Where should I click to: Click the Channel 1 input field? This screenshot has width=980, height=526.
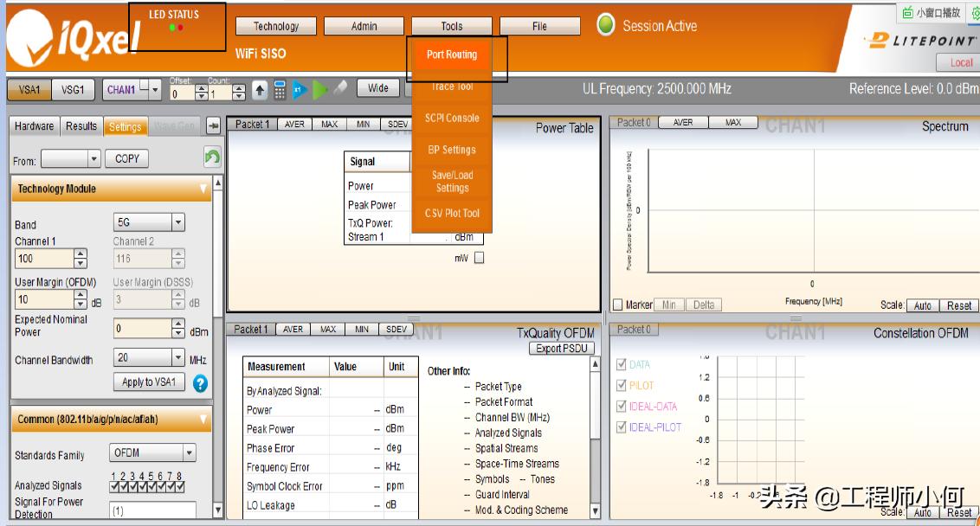point(44,258)
